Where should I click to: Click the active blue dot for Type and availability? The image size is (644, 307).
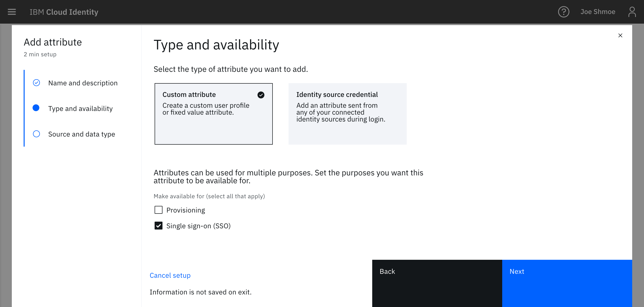coord(36,108)
